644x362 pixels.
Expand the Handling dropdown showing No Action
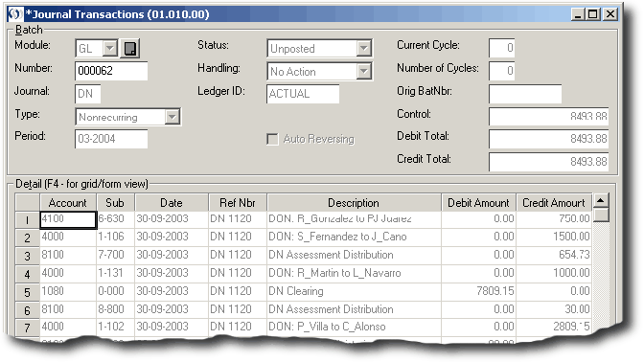(x=363, y=72)
